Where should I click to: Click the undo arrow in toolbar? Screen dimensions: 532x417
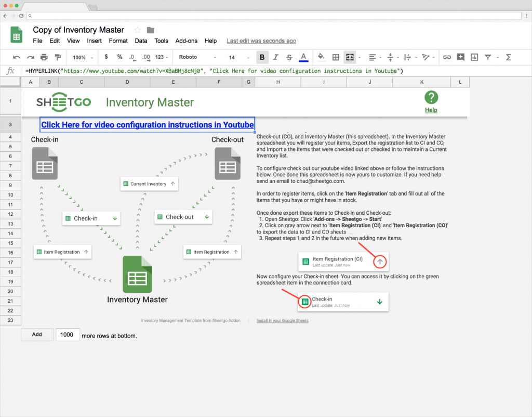[17, 57]
